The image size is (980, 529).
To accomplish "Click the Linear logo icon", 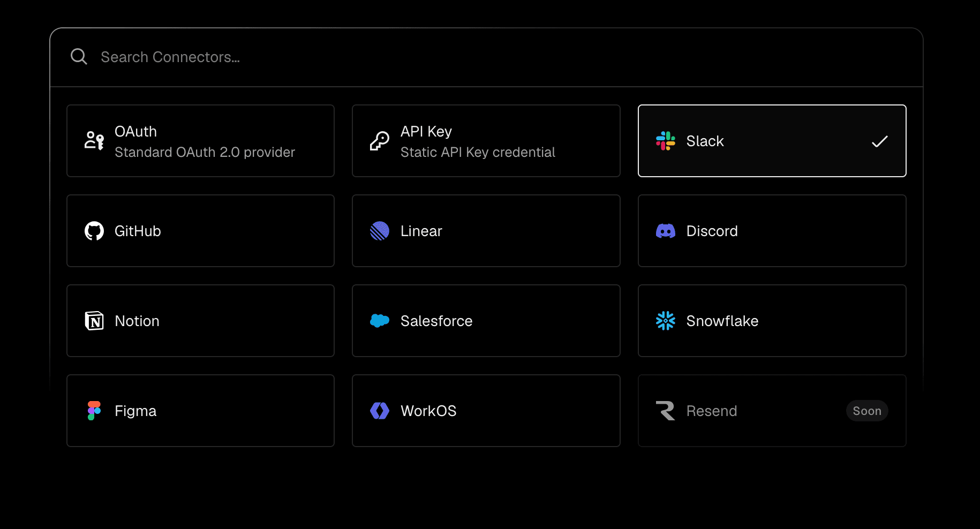I will [x=380, y=231].
